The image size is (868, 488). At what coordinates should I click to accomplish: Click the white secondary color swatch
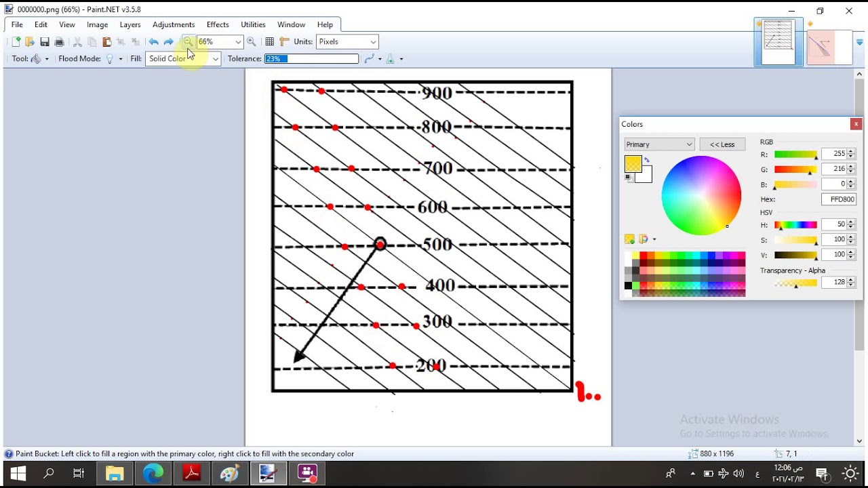645,176
